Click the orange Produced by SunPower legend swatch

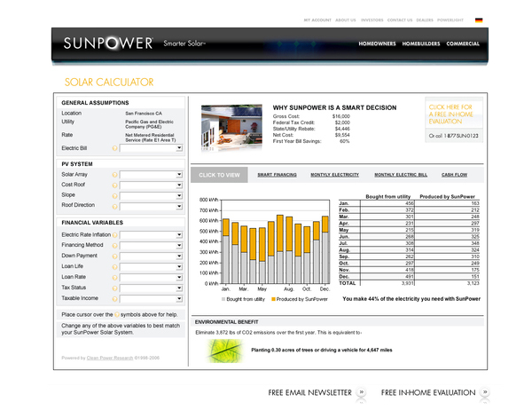point(273,299)
